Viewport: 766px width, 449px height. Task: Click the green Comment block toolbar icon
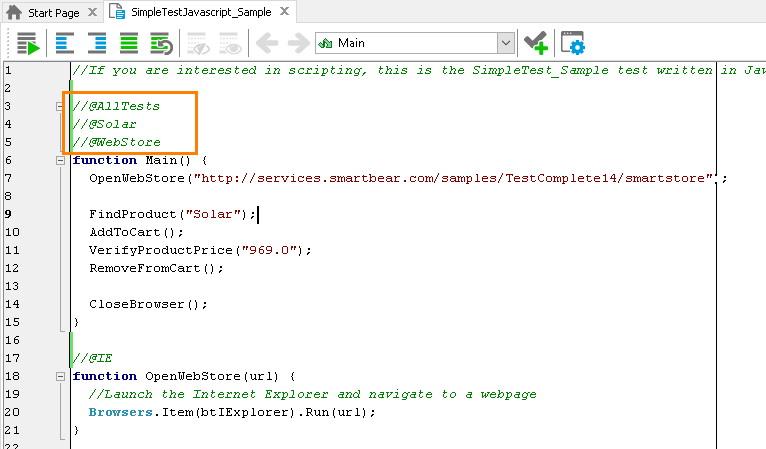click(129, 43)
